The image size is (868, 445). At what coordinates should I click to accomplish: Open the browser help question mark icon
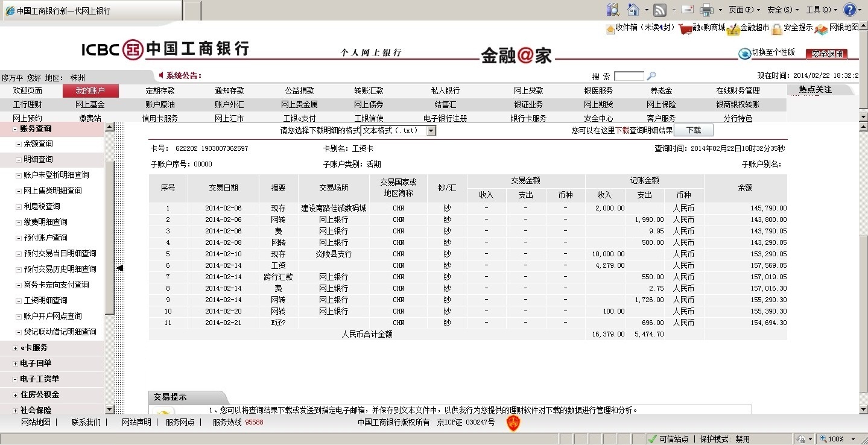[x=849, y=10]
